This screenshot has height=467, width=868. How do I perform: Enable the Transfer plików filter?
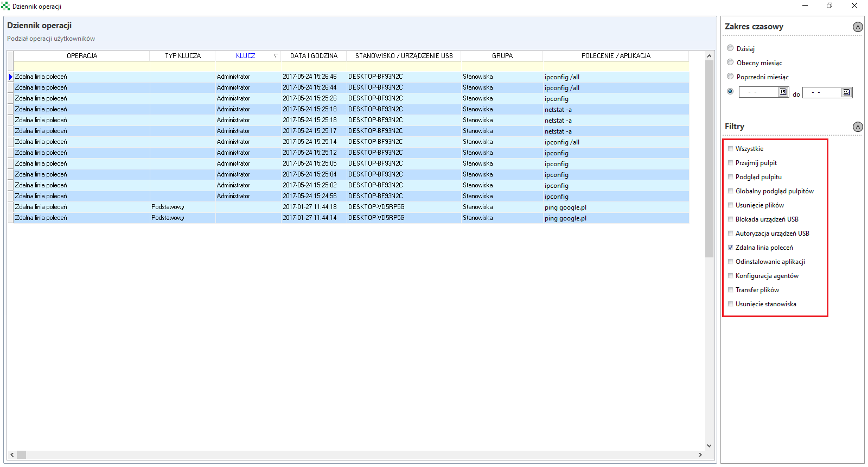(731, 290)
